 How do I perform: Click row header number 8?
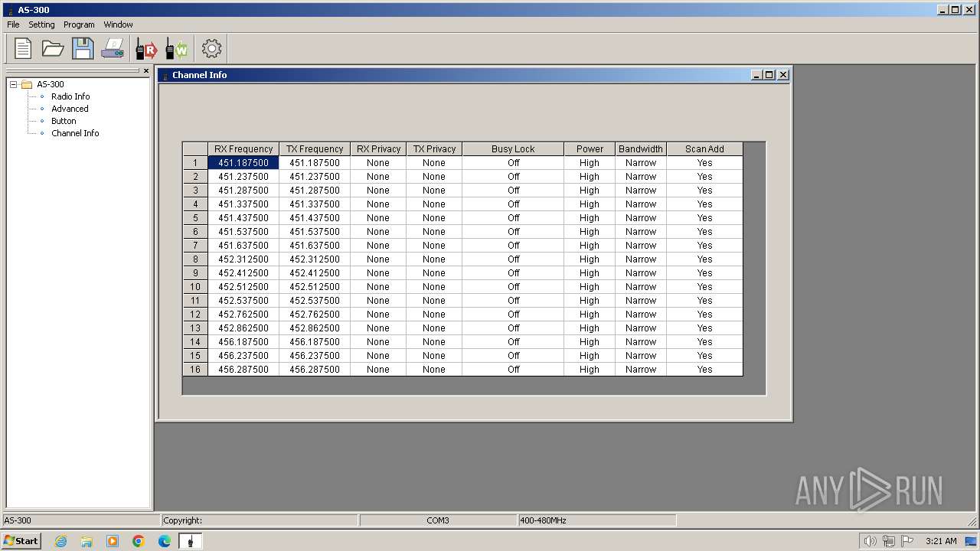tap(195, 259)
